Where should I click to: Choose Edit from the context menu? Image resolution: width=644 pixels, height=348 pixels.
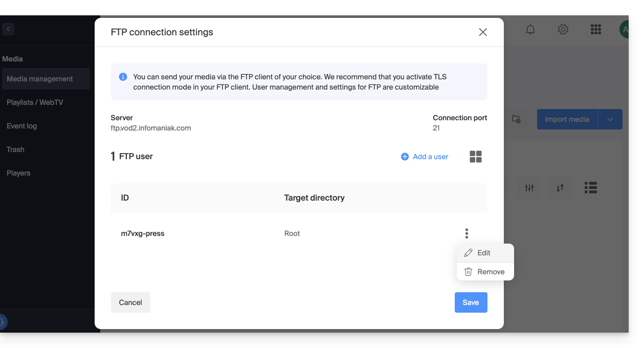click(484, 253)
